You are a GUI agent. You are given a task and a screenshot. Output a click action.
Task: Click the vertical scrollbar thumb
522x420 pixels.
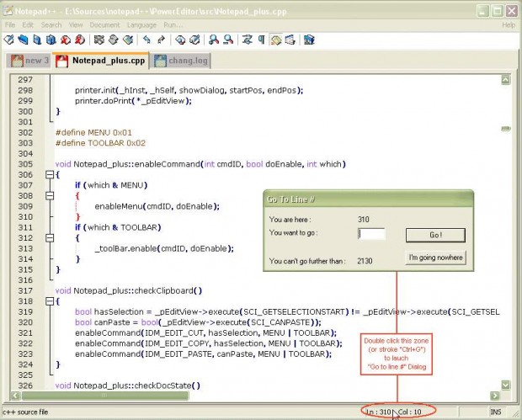click(x=506, y=129)
